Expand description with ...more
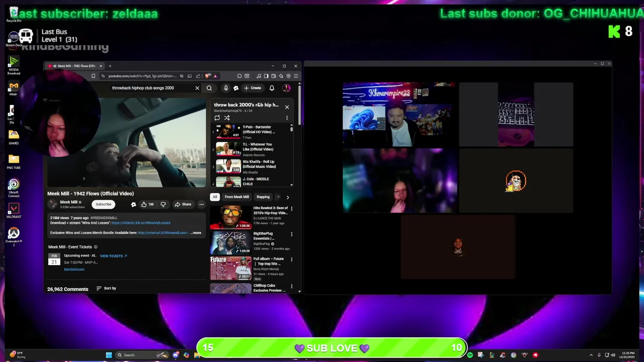The height and width of the screenshot is (362, 644). pyautogui.click(x=196, y=233)
